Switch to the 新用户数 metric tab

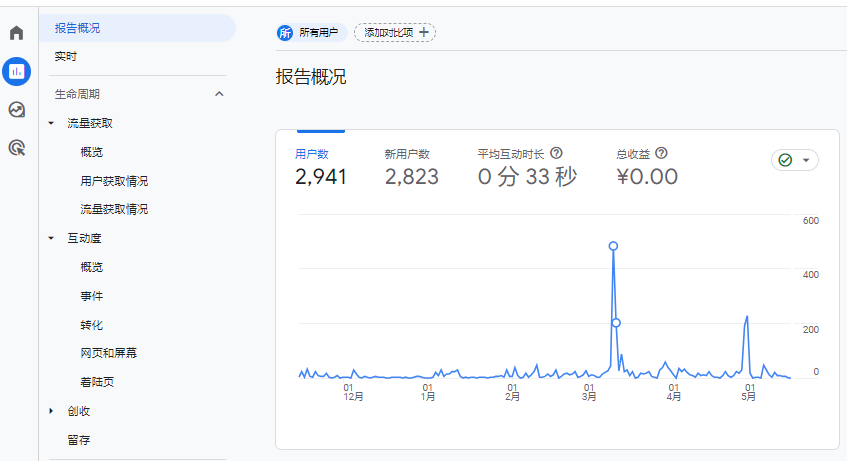tap(411, 167)
